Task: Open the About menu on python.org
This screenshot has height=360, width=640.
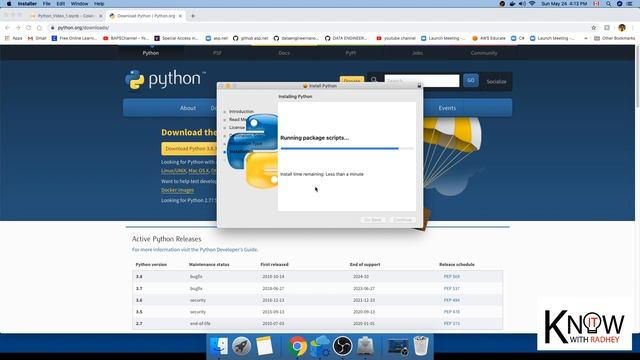Action: [x=188, y=108]
